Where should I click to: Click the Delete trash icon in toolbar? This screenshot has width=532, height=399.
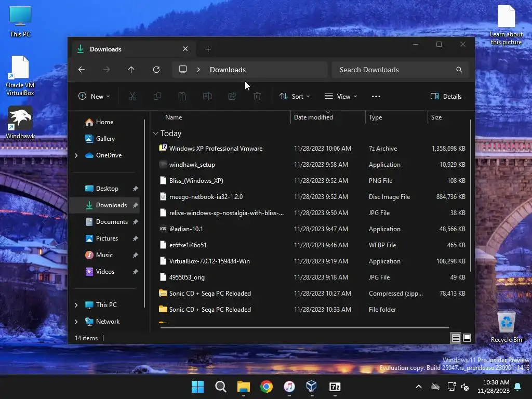pos(257,96)
